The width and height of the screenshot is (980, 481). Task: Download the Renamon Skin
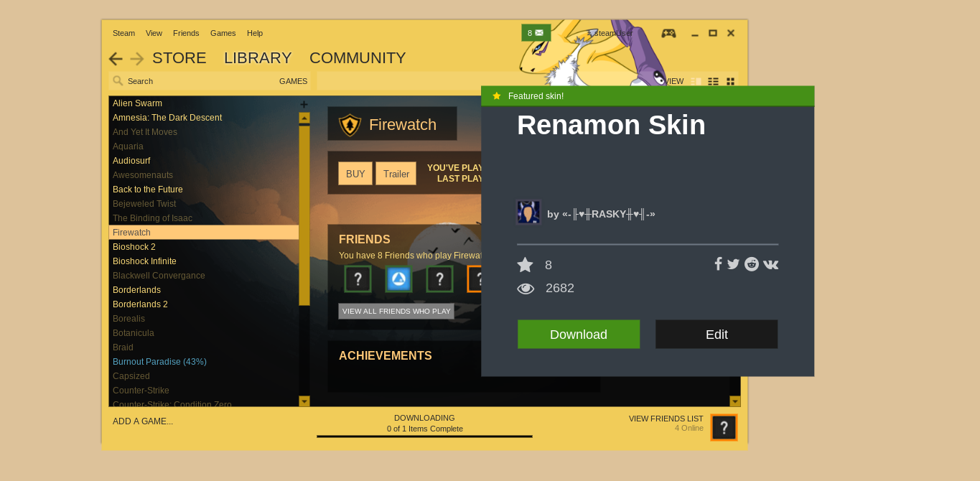(579, 335)
